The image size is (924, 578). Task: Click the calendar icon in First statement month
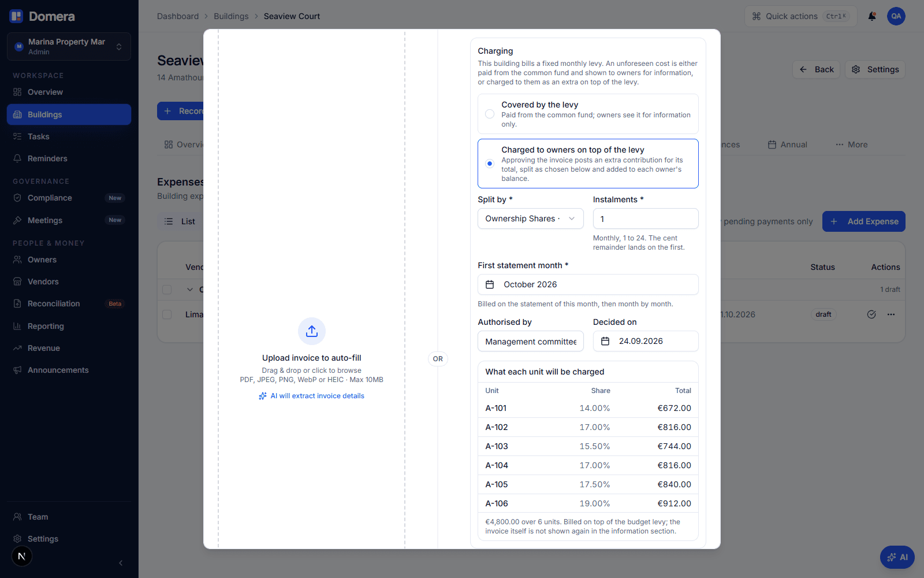(x=490, y=284)
